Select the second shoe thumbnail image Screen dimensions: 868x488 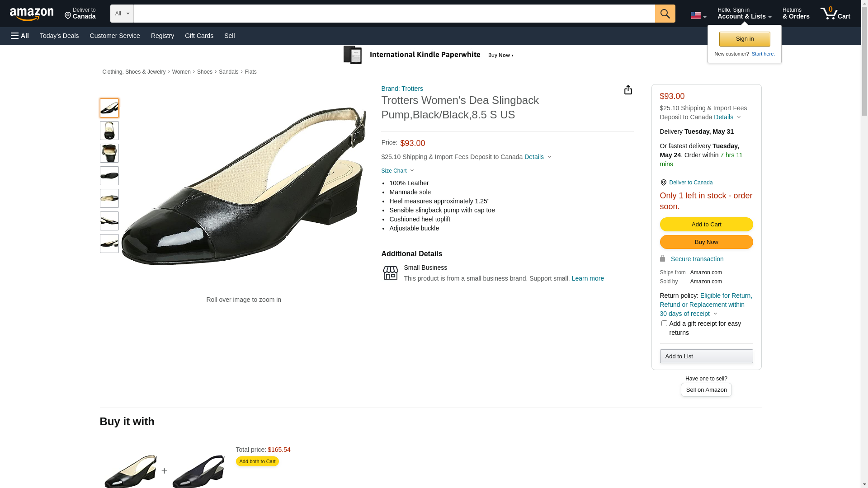click(109, 131)
